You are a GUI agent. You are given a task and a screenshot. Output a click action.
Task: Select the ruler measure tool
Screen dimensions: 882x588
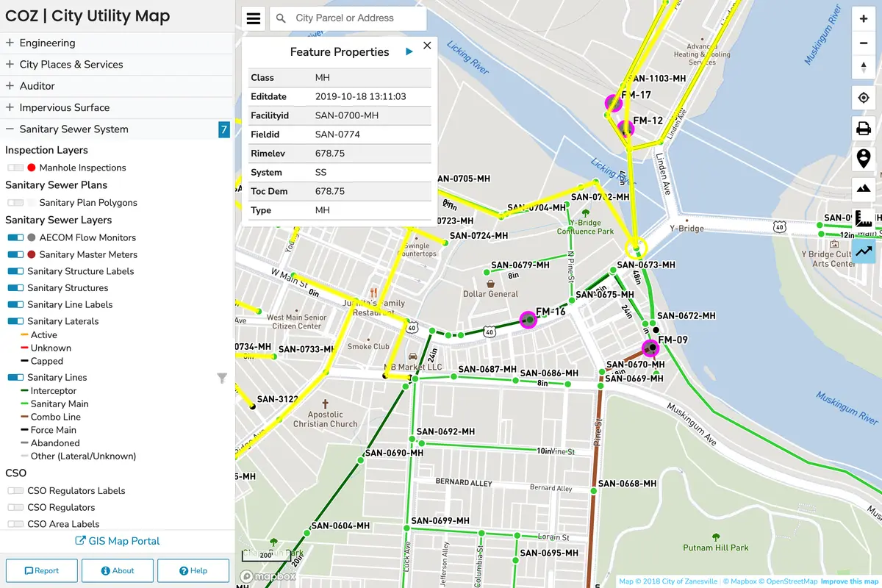[x=864, y=219]
